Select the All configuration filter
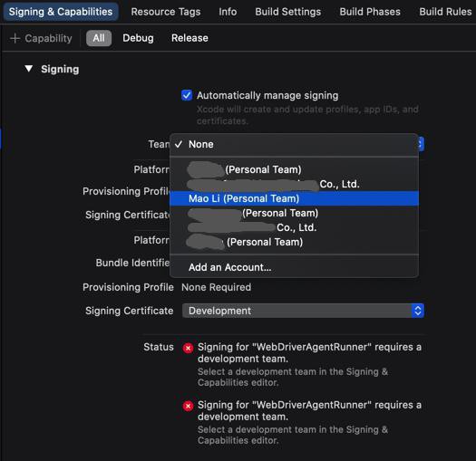This screenshot has height=461, width=476. tap(99, 38)
